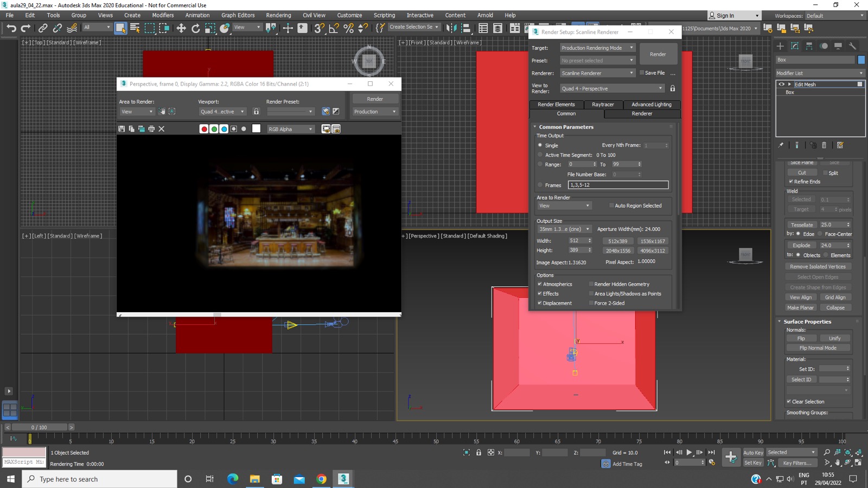
Task: Open the Rendering menu
Action: [x=278, y=15]
